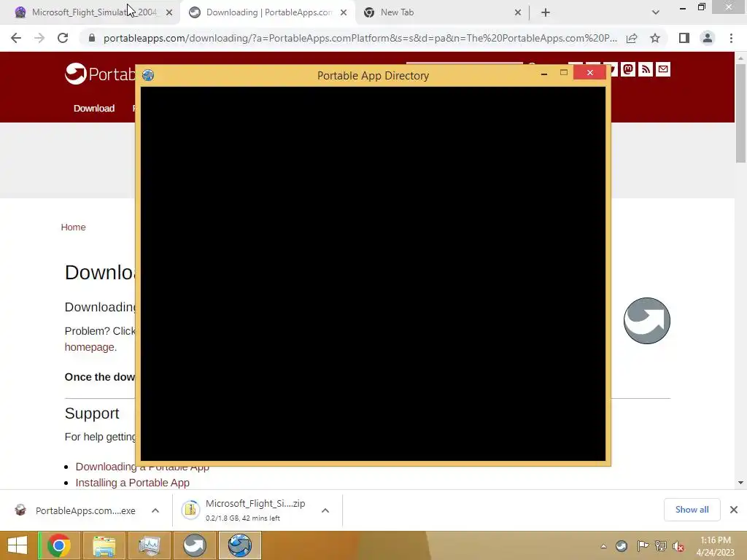Open PortableApps Platform taskbar button
This screenshot has width=747, height=560.
[194, 545]
